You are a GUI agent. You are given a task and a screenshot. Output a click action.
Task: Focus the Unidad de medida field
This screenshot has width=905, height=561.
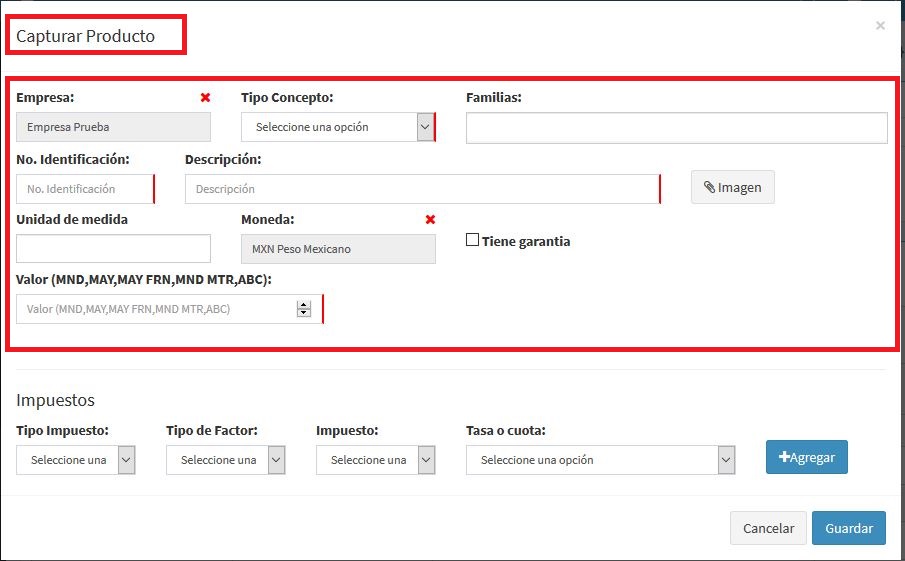(x=113, y=249)
